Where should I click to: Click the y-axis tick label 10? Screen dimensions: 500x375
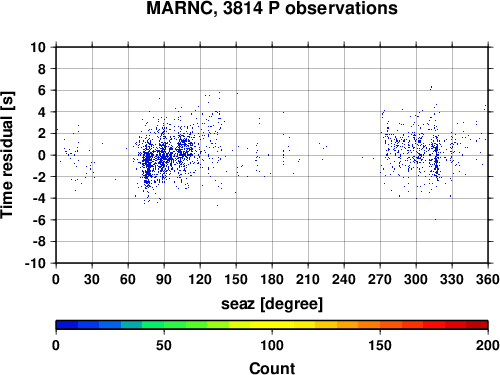tap(38, 47)
